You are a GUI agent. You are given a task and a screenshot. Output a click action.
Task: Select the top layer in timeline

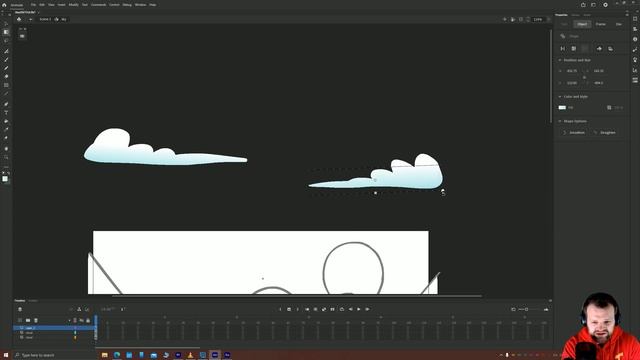point(54,328)
